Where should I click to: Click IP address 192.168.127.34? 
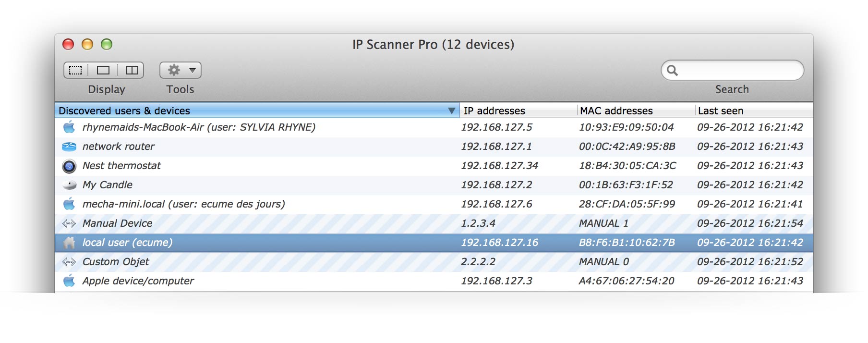click(500, 166)
